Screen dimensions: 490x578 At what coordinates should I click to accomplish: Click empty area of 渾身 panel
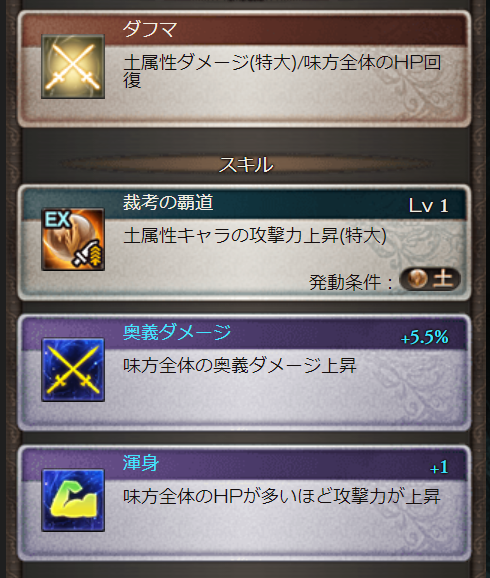[280, 531]
